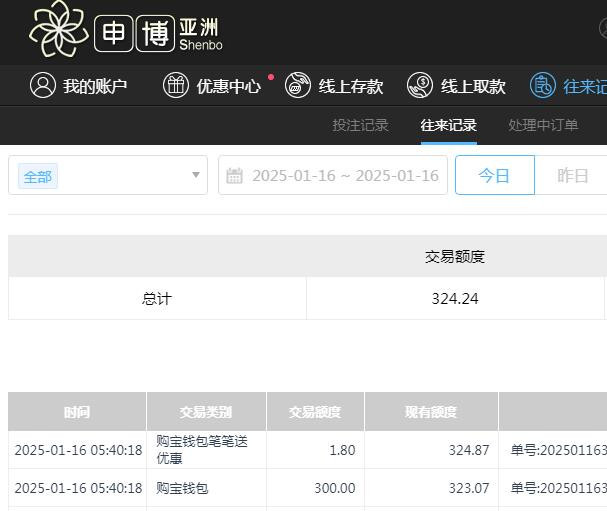Click the 线上取款 withdrawal icon
Image resolution: width=607 pixels, height=511 pixels.
(420, 85)
